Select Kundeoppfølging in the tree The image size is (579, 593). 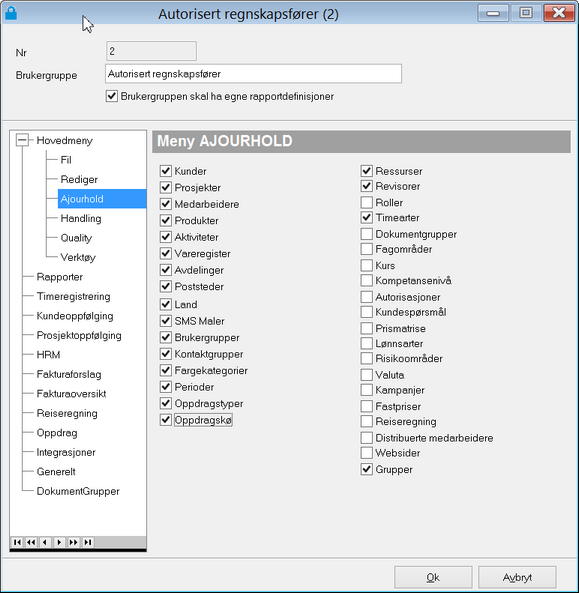75,316
